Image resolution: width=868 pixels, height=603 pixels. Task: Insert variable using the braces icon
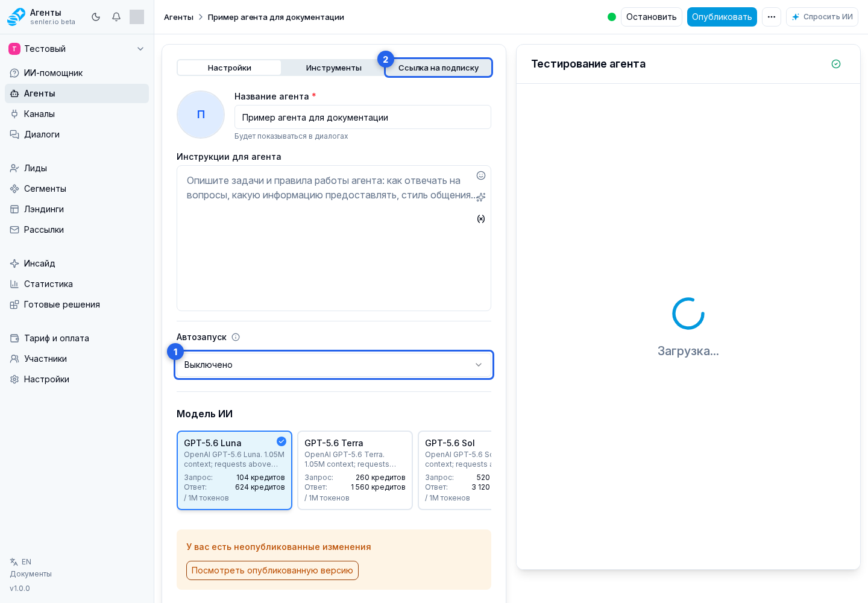click(481, 219)
